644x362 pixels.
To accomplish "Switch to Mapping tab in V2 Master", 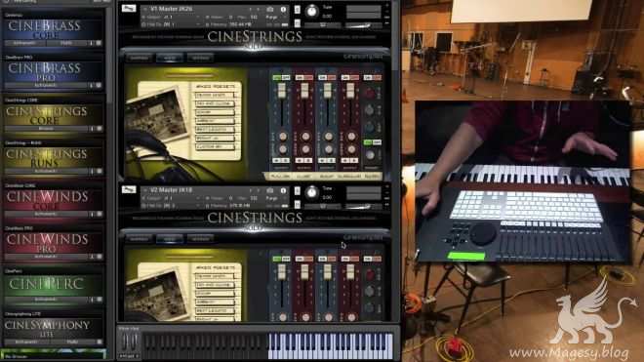I will tap(140, 239).
